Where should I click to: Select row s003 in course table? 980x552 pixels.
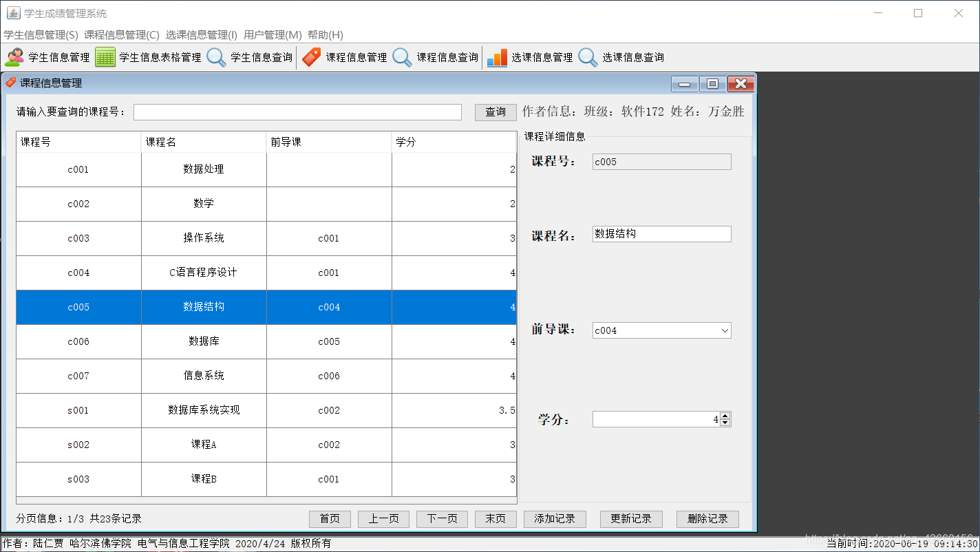tap(266, 479)
